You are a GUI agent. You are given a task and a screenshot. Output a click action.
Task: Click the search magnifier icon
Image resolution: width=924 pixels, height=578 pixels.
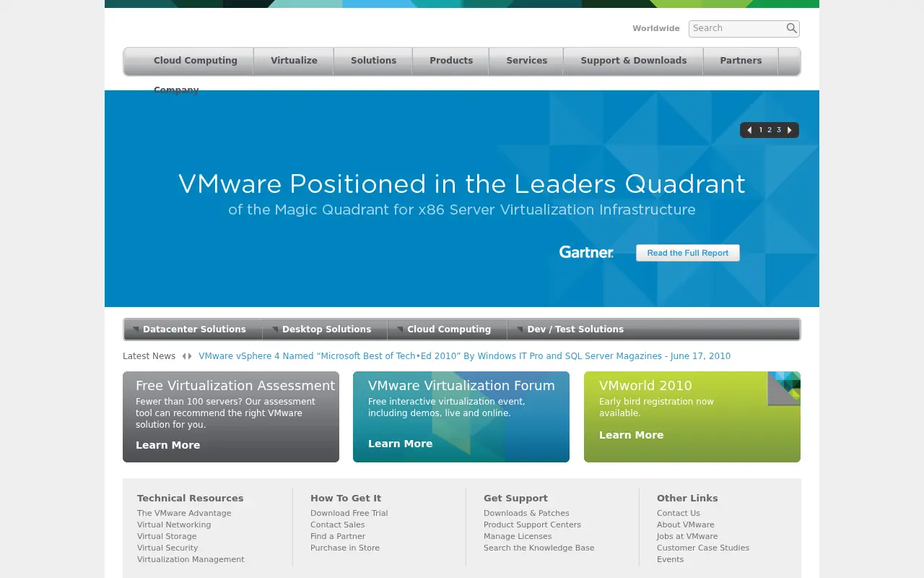tap(792, 28)
